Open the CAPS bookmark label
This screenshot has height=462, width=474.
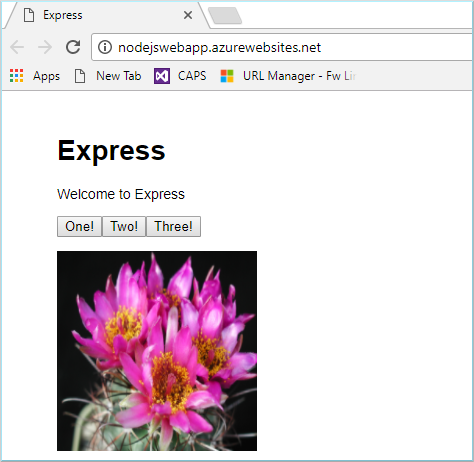click(192, 76)
